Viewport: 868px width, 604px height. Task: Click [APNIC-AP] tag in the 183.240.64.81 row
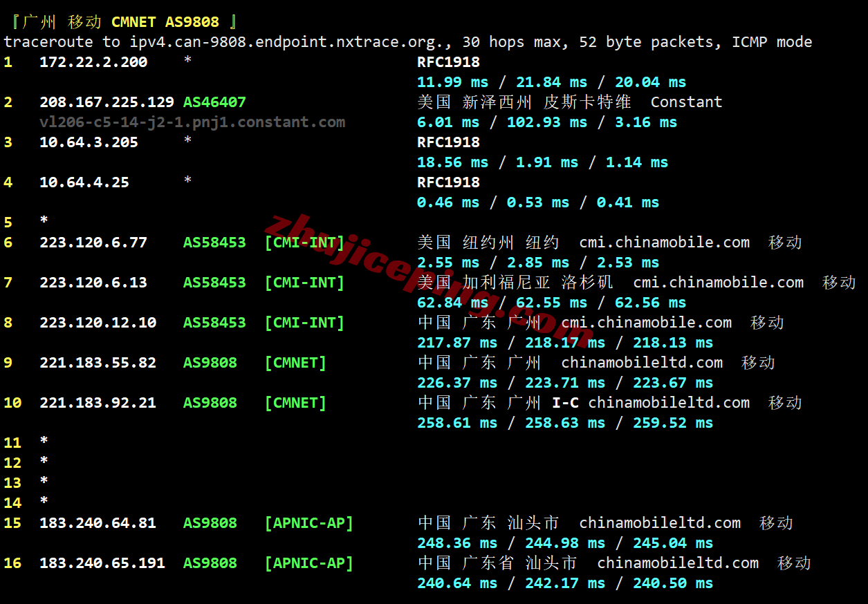[x=308, y=523]
